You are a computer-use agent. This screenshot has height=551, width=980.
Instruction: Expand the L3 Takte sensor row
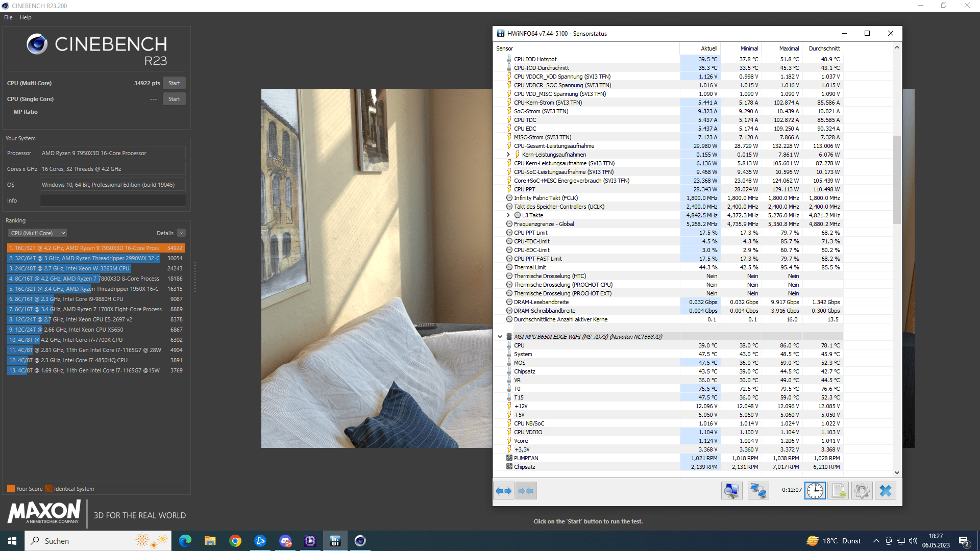(x=508, y=215)
